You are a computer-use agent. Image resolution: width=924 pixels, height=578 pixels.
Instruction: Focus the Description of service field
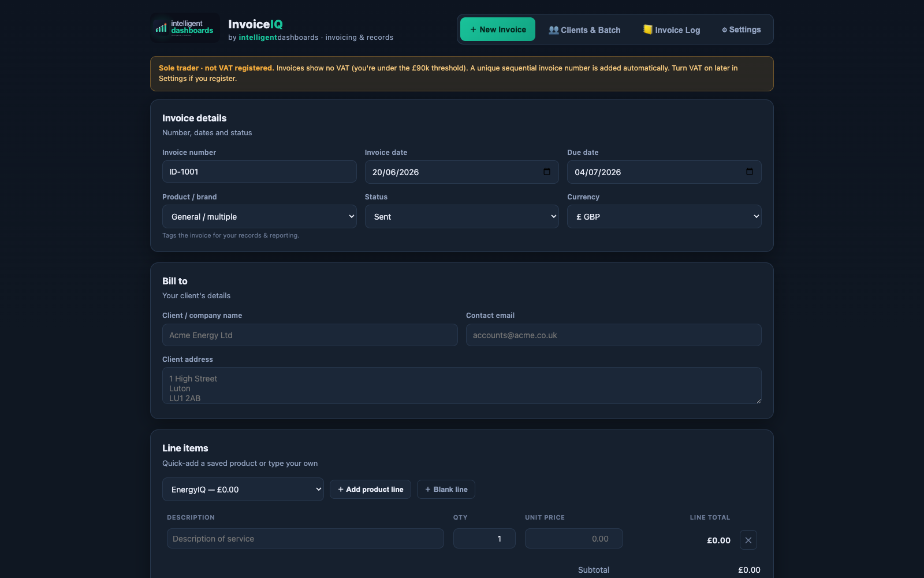coord(305,539)
